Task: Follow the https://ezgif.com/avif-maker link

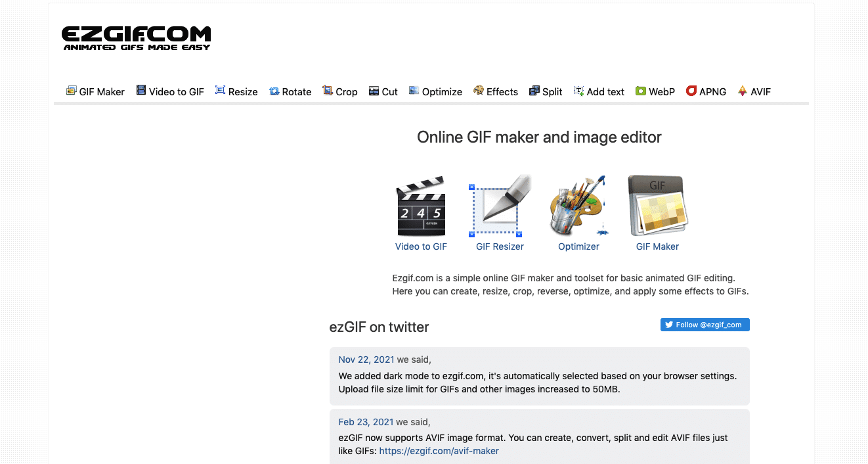Action: [x=439, y=451]
